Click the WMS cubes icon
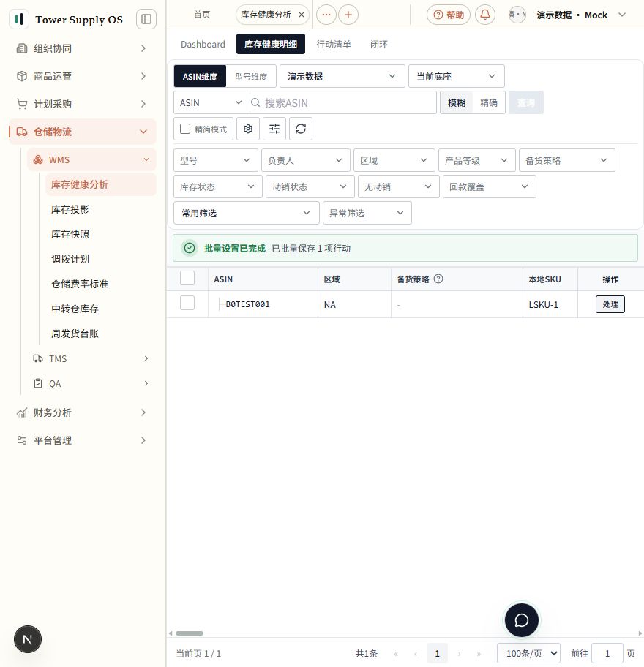This screenshot has width=644, height=667. [38, 160]
